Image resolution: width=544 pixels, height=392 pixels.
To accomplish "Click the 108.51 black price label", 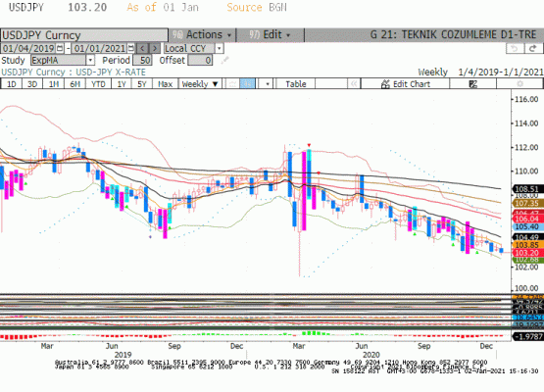I will tap(527, 189).
